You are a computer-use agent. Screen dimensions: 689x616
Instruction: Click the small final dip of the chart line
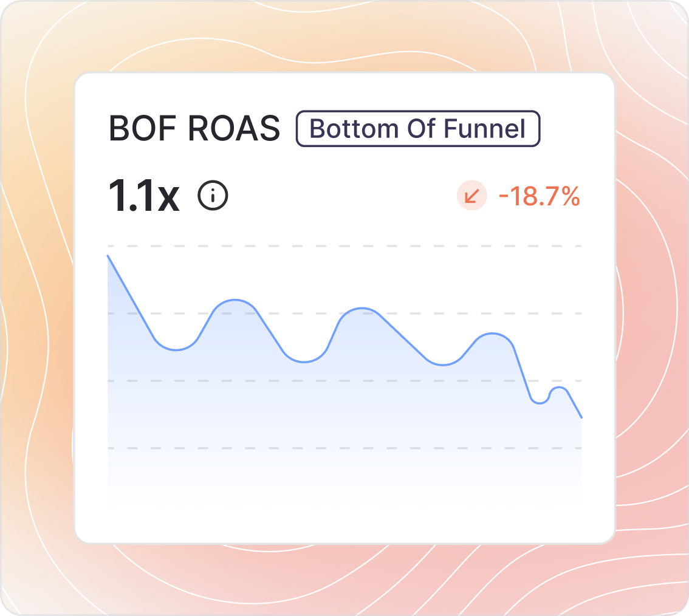[539, 403]
